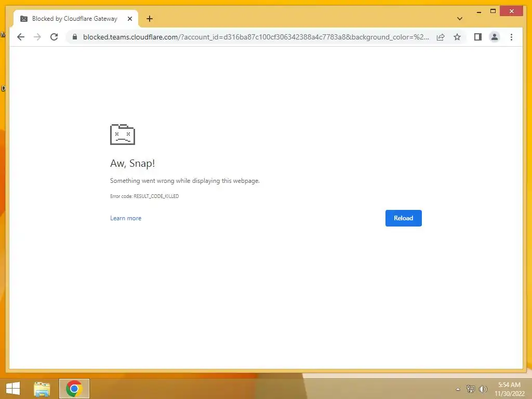Open File Explorer from the taskbar

tap(42, 389)
